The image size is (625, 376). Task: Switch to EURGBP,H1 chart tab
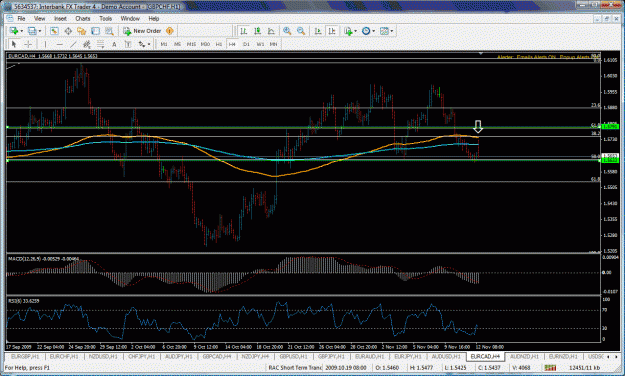[25, 356]
